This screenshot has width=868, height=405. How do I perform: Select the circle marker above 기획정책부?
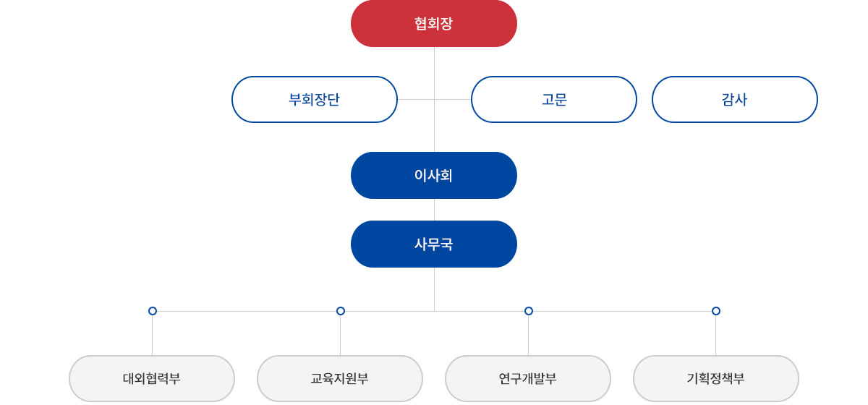click(716, 311)
